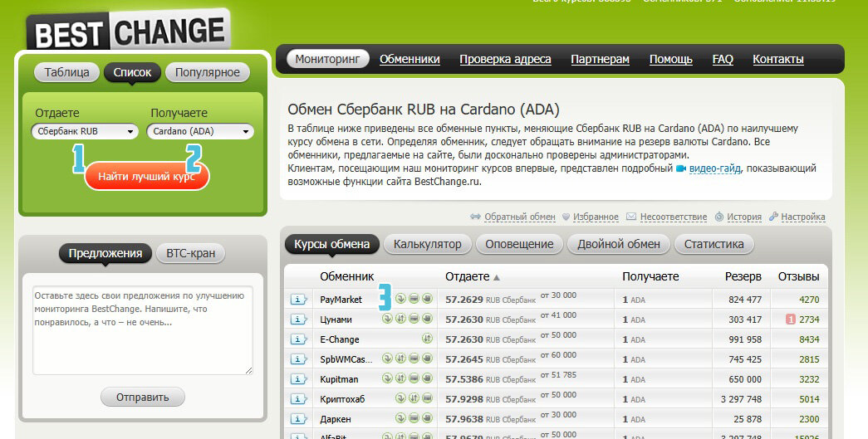Open the Популярное tab
The width and height of the screenshot is (868, 439).
tap(208, 72)
